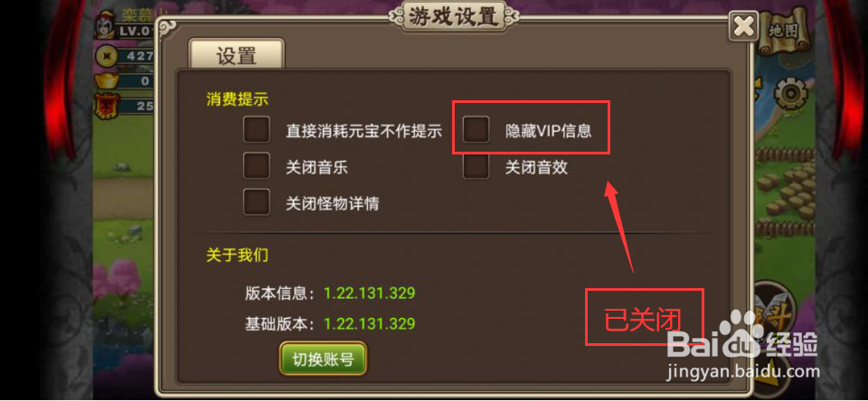Viewport: 868px width, 401px height.
Task: Click the gear settings icon
Action: click(x=792, y=94)
